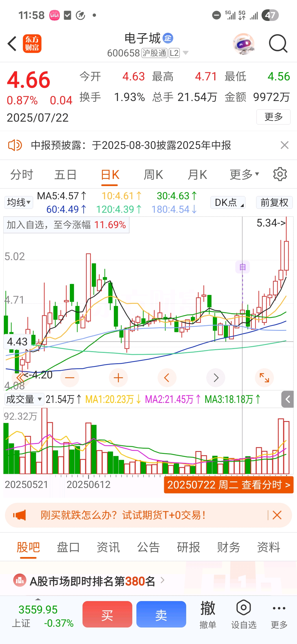This screenshot has height=644, width=297.
Task: Open bottom bar 更多 three dots
Action: (279, 615)
